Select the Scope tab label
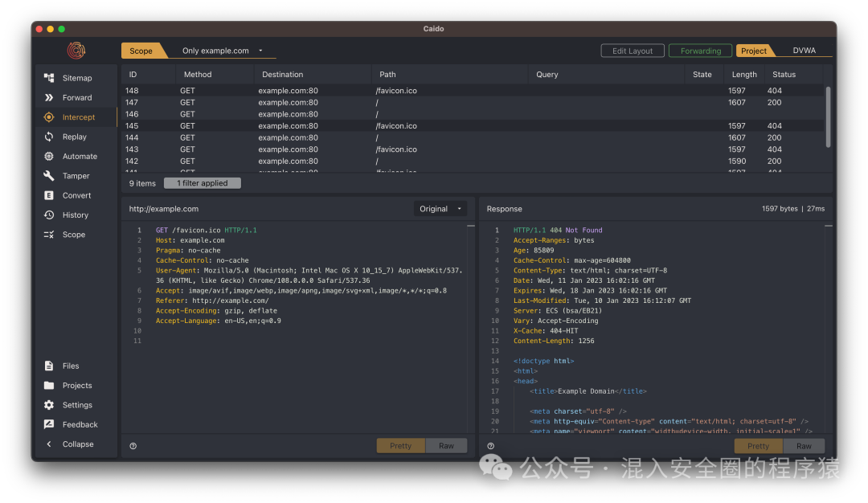 coord(141,51)
